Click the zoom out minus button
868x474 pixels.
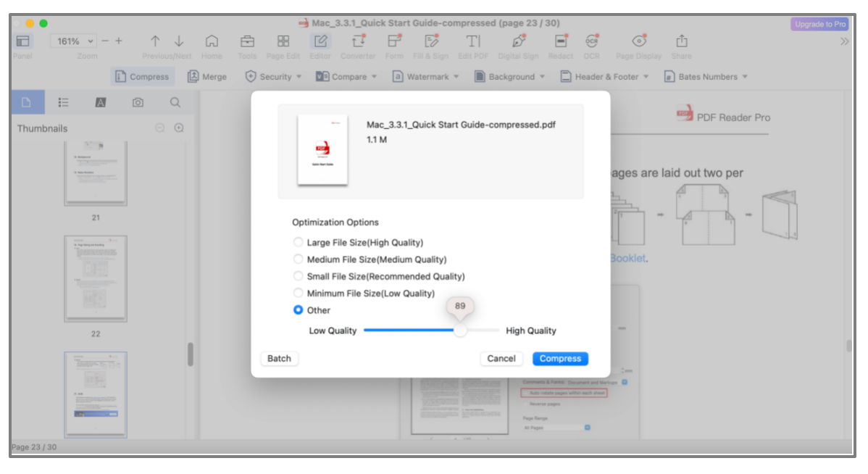(x=104, y=41)
